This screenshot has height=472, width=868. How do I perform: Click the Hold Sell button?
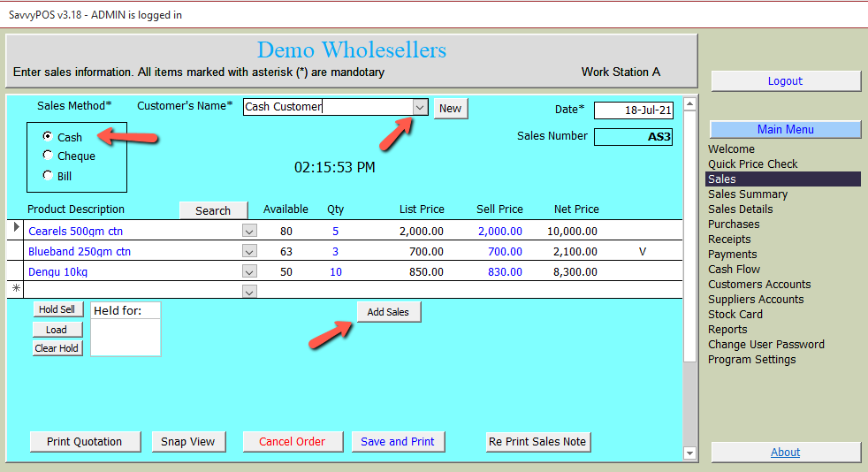(57, 309)
